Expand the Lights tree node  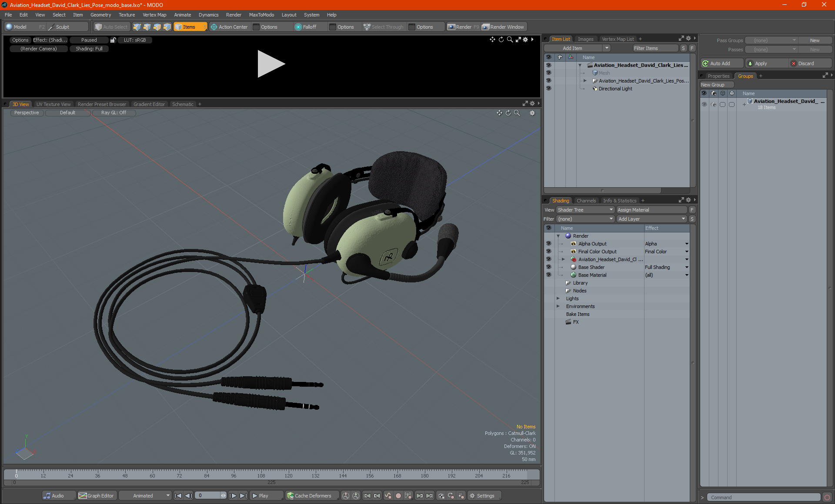558,298
